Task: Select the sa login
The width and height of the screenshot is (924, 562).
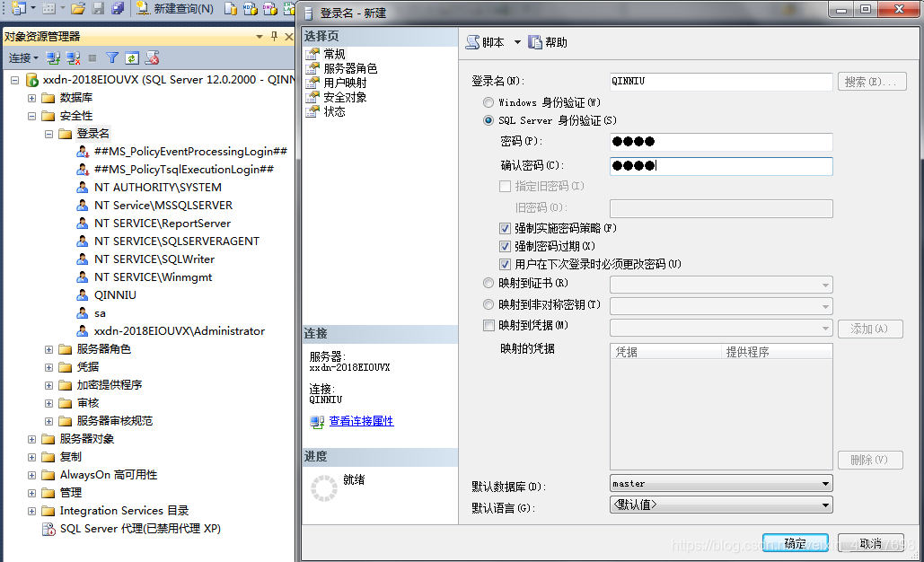Action: click(100, 313)
